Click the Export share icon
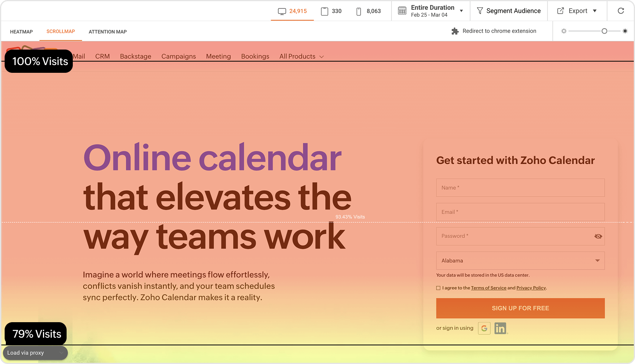Screen dimensions: 635x364 coord(560,11)
